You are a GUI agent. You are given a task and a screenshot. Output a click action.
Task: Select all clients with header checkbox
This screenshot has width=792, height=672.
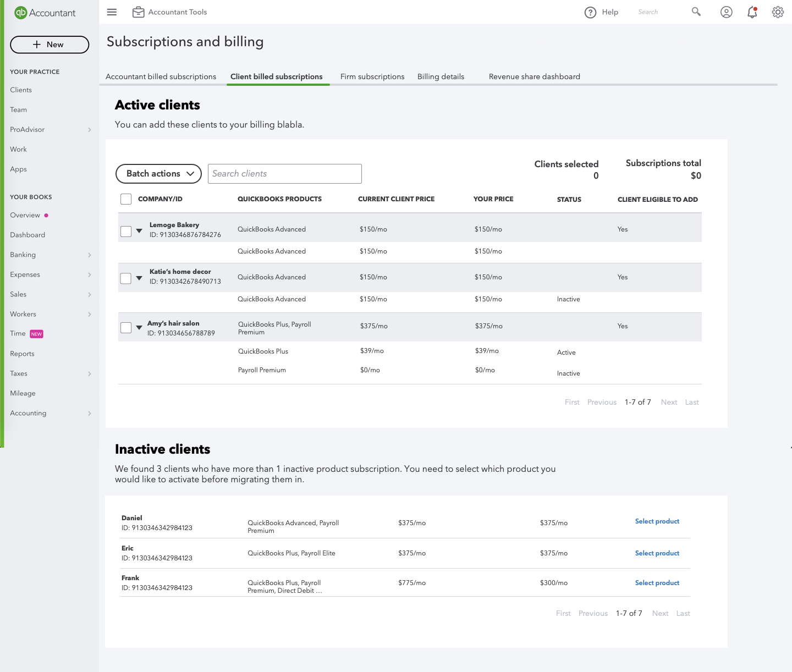point(126,199)
